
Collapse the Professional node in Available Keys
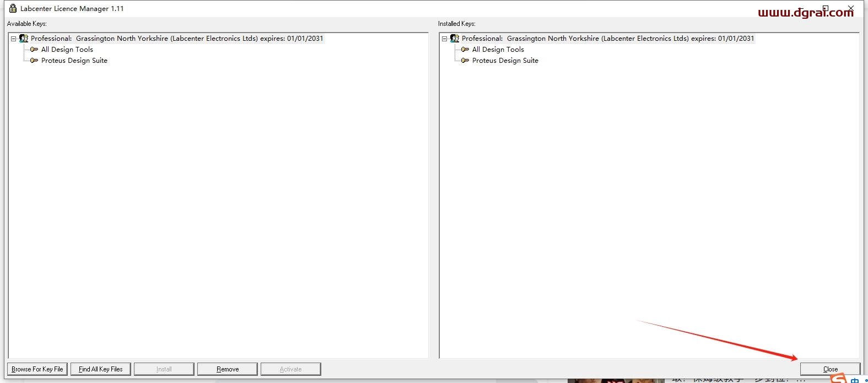(13, 39)
